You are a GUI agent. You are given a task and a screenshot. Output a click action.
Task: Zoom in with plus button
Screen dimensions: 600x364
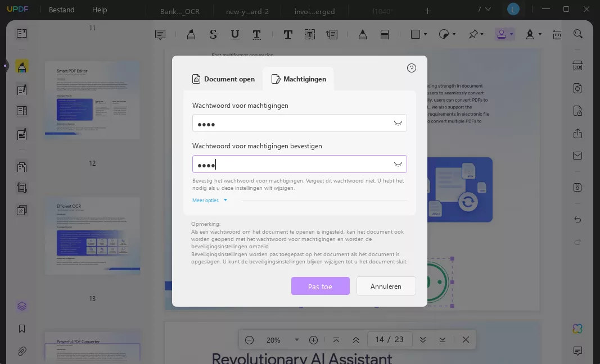tap(313, 340)
